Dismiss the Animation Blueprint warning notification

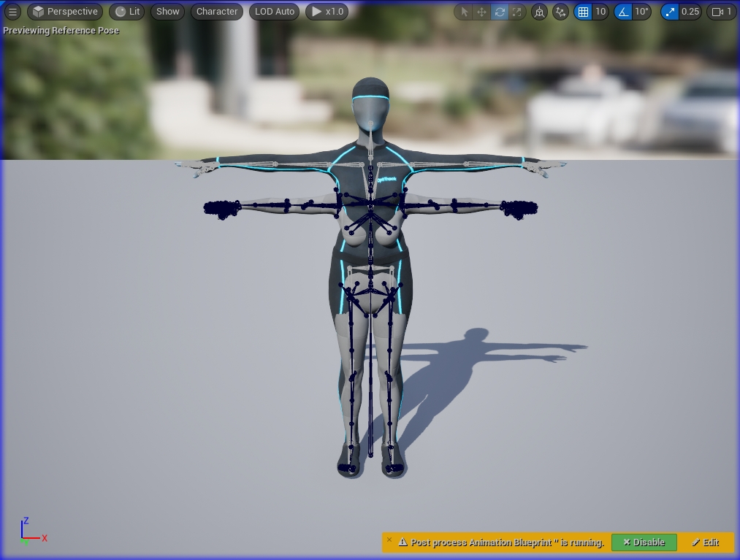click(x=389, y=541)
